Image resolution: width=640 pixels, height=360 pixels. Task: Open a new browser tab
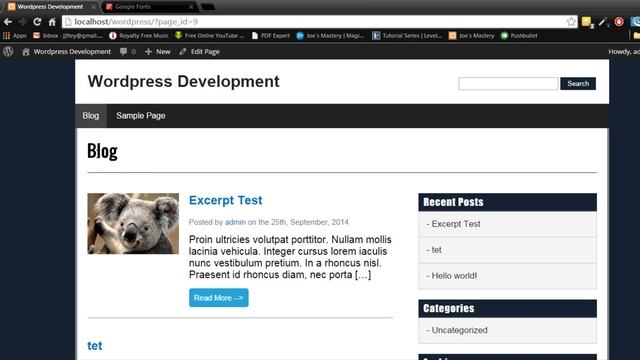[208, 7]
